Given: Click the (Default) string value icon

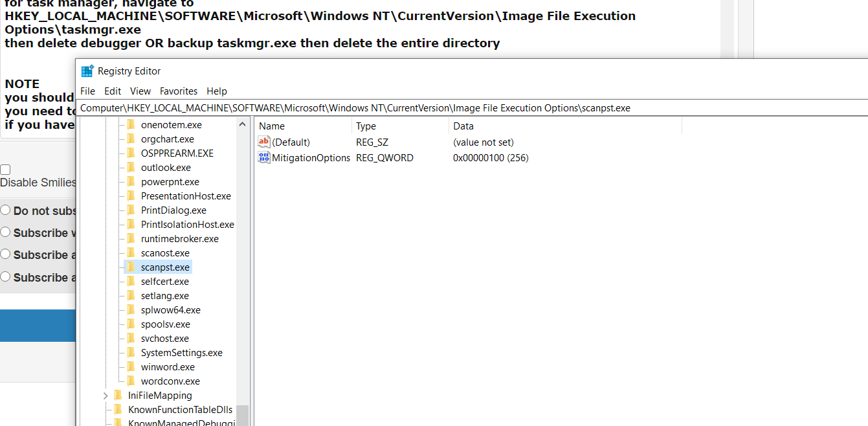Looking at the screenshot, I should click(264, 142).
